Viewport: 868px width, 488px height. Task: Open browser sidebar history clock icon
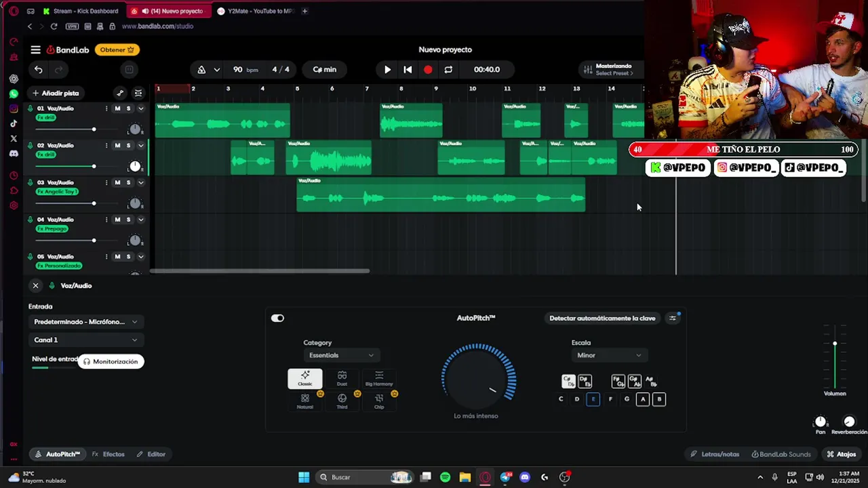14,176
